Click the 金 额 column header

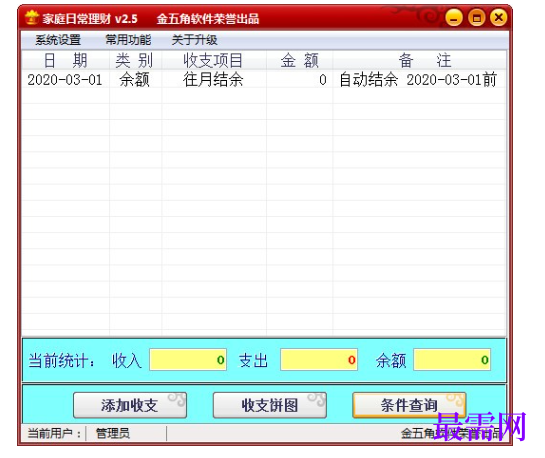click(x=299, y=60)
